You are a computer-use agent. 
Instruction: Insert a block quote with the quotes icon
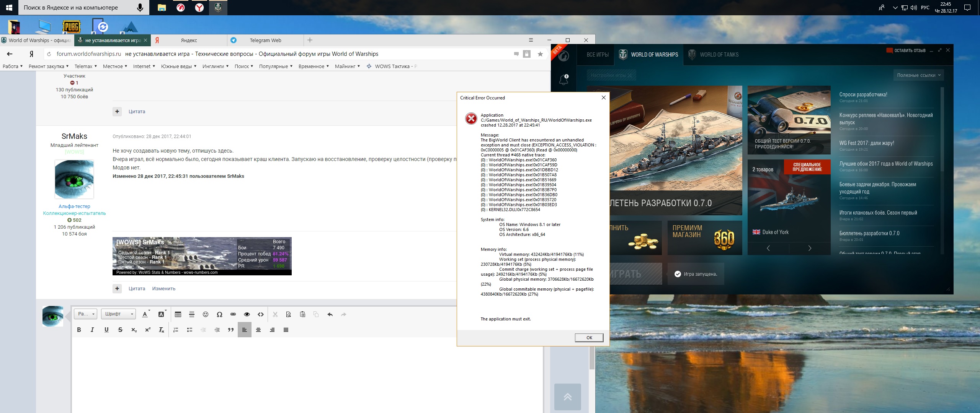pyautogui.click(x=231, y=330)
